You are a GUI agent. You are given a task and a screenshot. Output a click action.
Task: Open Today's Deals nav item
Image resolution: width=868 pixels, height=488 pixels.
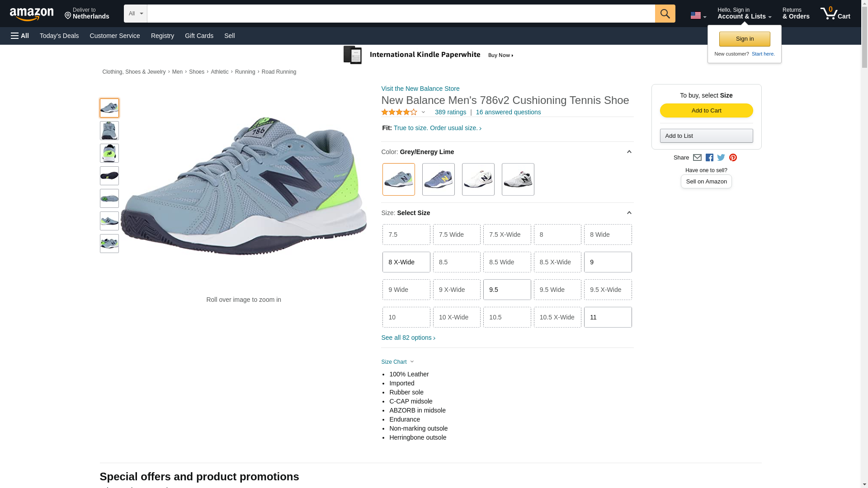point(59,36)
